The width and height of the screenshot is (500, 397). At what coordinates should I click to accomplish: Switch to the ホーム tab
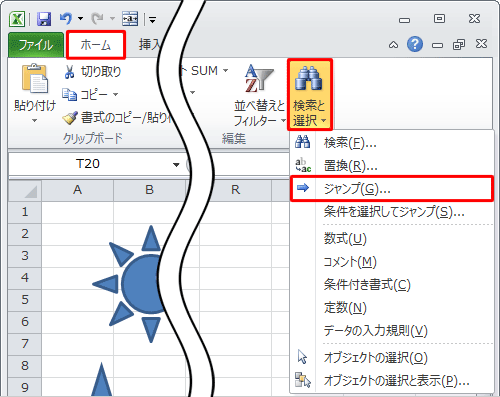(96, 45)
